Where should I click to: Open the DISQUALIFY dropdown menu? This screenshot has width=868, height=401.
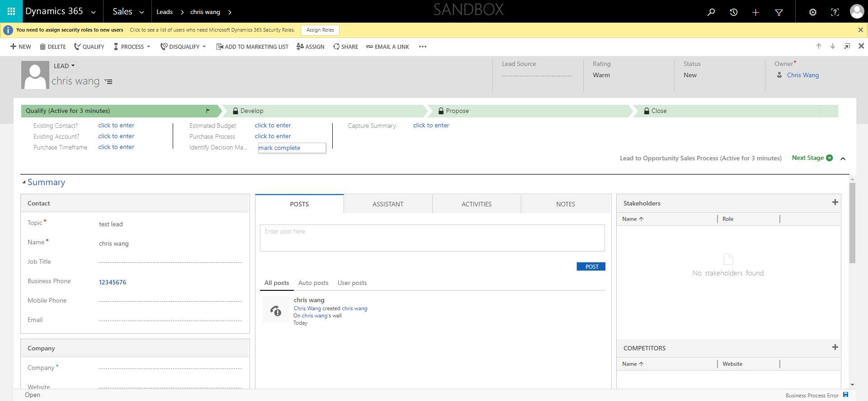coord(183,47)
